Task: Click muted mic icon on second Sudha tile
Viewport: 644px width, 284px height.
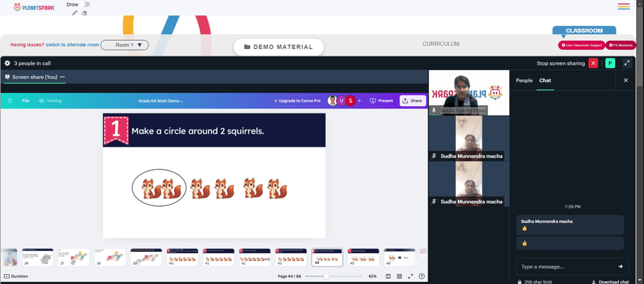Action: click(x=433, y=202)
